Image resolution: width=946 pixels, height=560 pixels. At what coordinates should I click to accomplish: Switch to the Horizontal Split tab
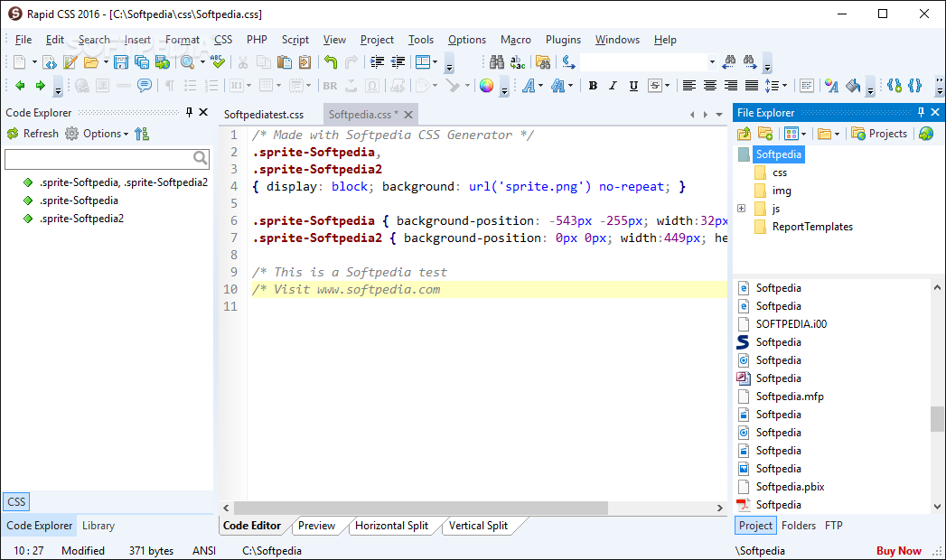(x=391, y=526)
